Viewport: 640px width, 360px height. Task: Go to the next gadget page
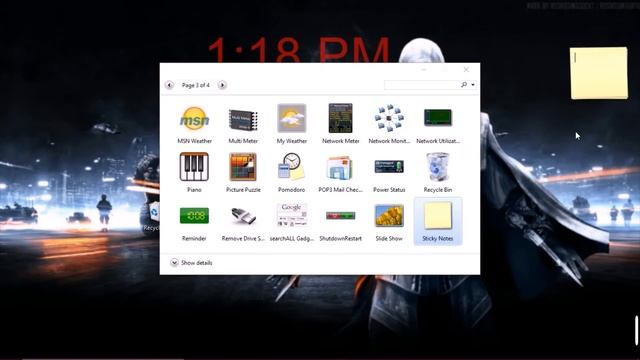tap(222, 85)
